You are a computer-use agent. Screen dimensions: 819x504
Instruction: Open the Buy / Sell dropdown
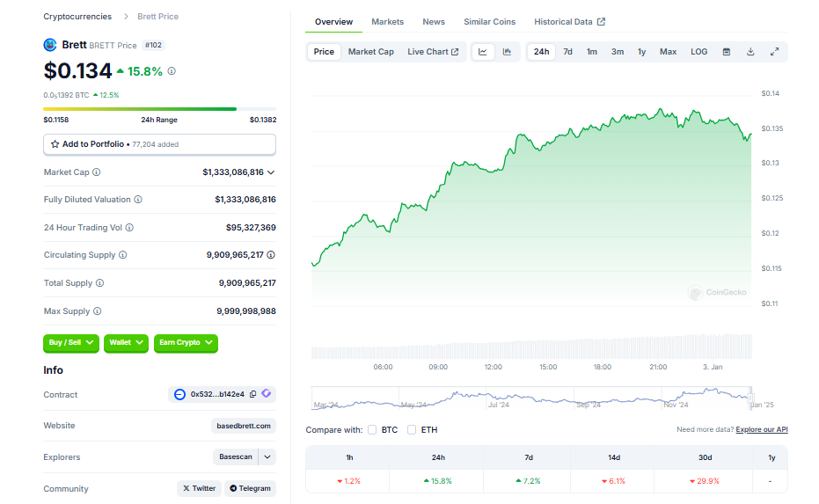(71, 343)
